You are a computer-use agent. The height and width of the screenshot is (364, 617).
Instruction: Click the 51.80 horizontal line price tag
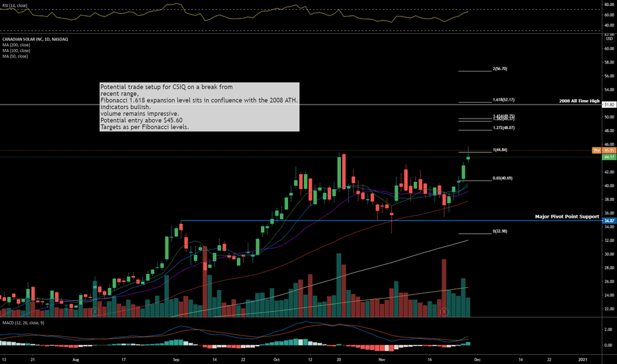pyautogui.click(x=609, y=105)
